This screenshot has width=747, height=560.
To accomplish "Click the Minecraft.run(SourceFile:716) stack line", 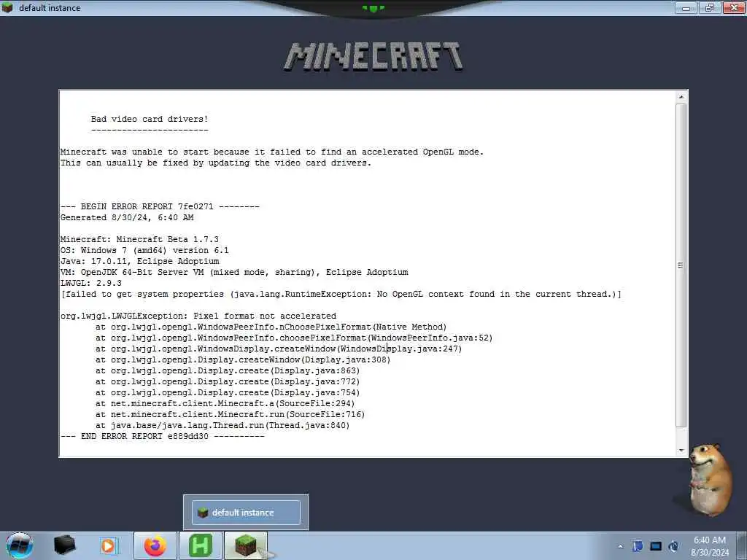I will [x=230, y=415].
